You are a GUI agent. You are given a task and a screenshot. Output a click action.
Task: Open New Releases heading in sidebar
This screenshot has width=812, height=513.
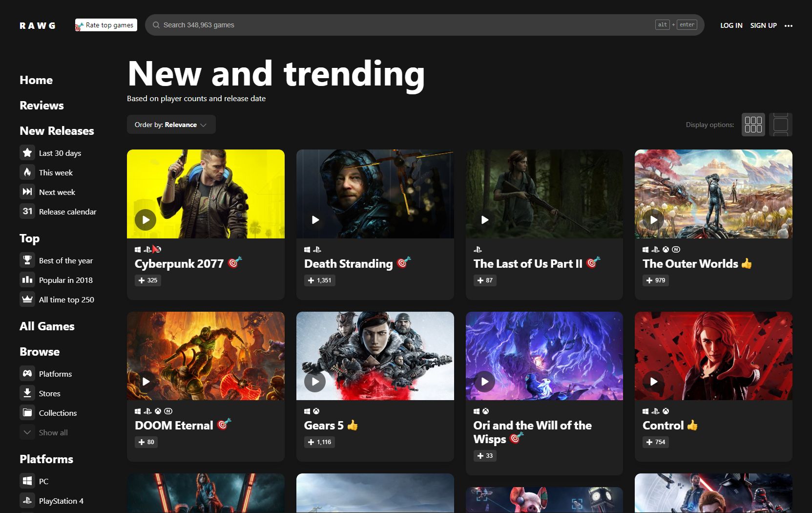pos(57,131)
